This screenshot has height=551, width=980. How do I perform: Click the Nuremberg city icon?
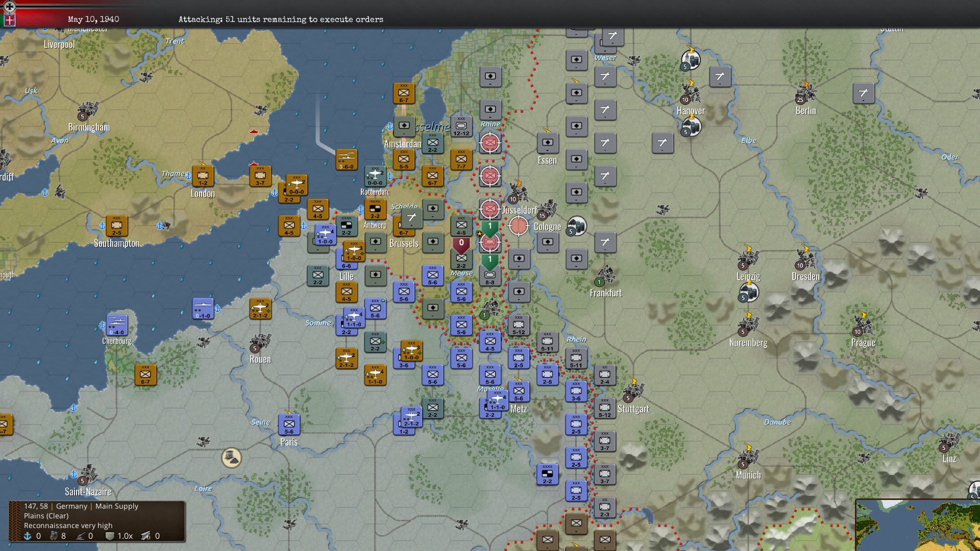(748, 325)
